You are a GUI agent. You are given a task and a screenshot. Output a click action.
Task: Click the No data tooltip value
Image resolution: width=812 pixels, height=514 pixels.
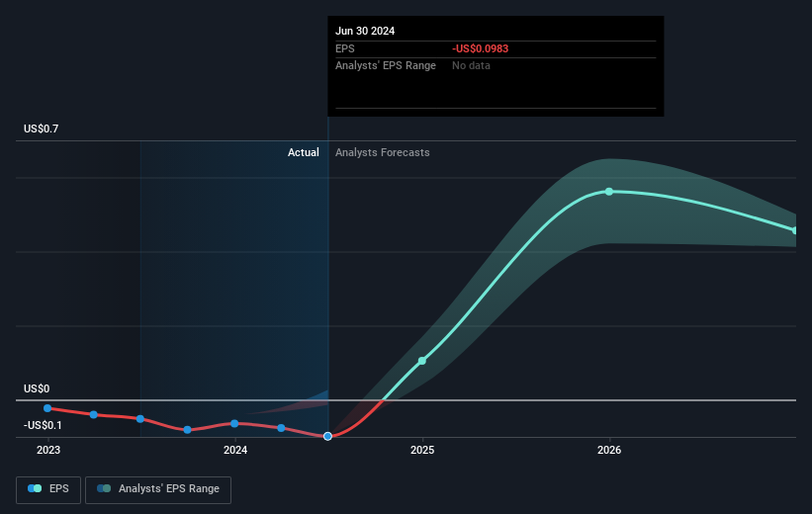[471, 66]
